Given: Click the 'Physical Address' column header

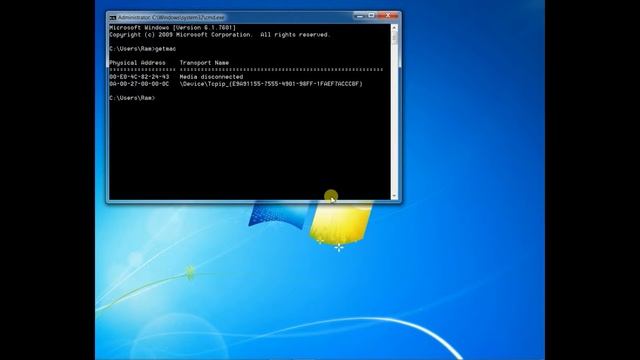Looking at the screenshot, I should coord(137,63).
